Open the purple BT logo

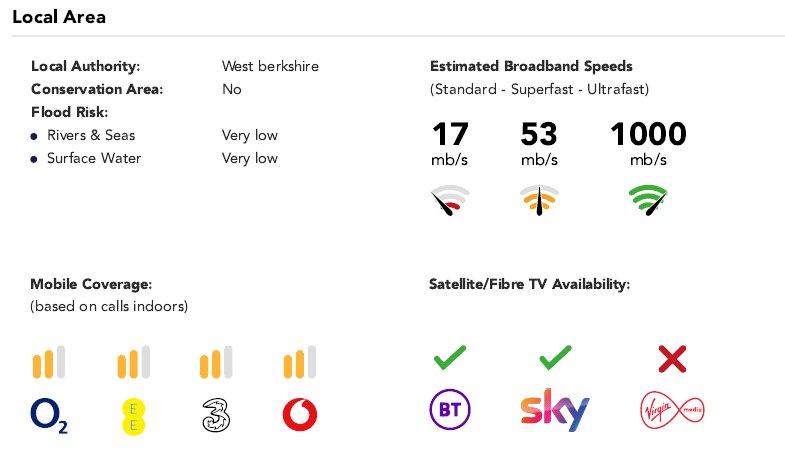[450, 410]
